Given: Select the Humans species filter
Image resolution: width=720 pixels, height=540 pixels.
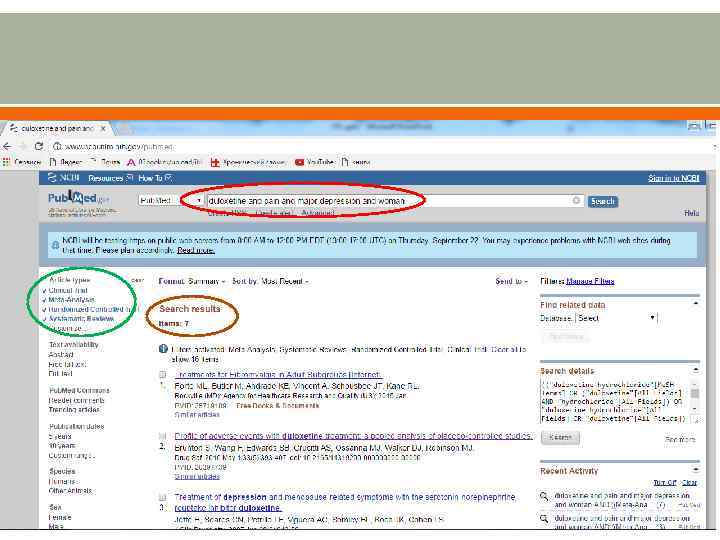Looking at the screenshot, I should pos(62,481).
